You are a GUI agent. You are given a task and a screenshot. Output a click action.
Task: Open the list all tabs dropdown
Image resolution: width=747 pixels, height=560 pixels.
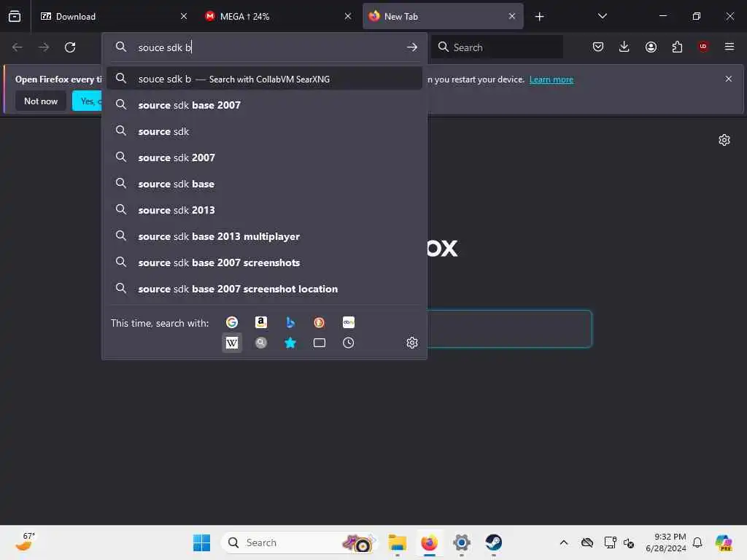pos(602,16)
